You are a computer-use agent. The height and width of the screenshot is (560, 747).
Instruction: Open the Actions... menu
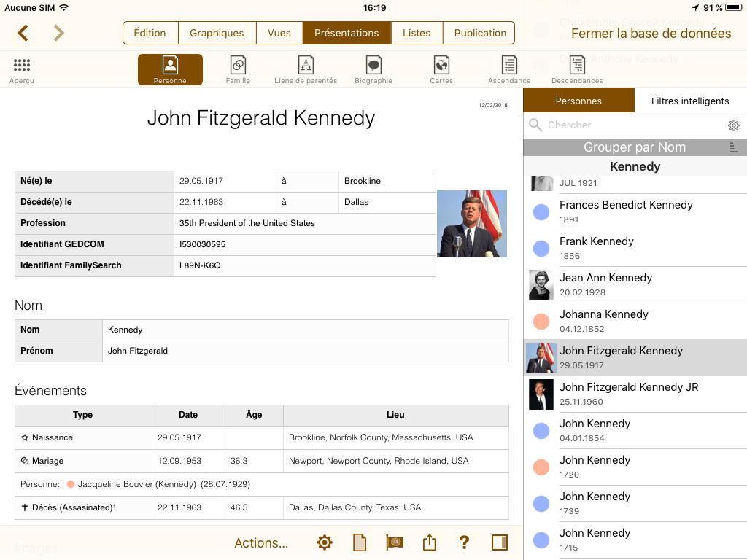click(x=261, y=542)
